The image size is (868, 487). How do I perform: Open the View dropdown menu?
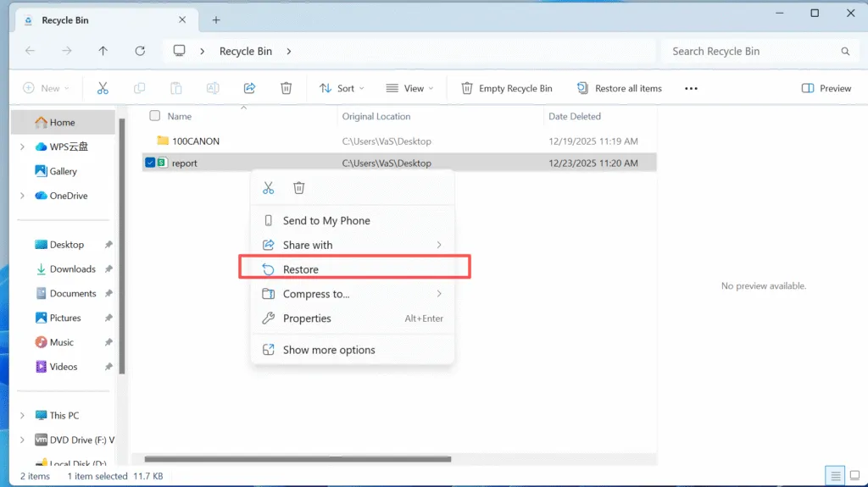coord(409,88)
